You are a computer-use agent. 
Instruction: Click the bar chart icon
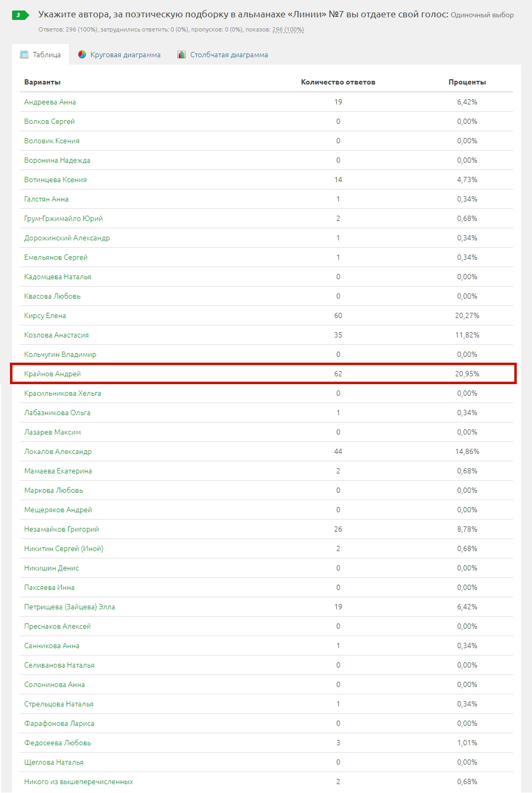coord(182,55)
